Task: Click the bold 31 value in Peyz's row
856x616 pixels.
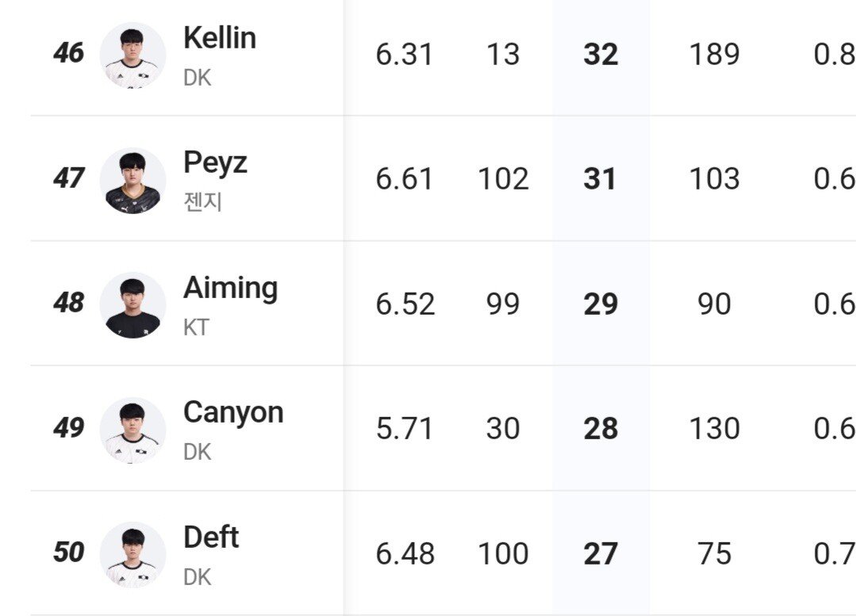Action: tap(600, 179)
